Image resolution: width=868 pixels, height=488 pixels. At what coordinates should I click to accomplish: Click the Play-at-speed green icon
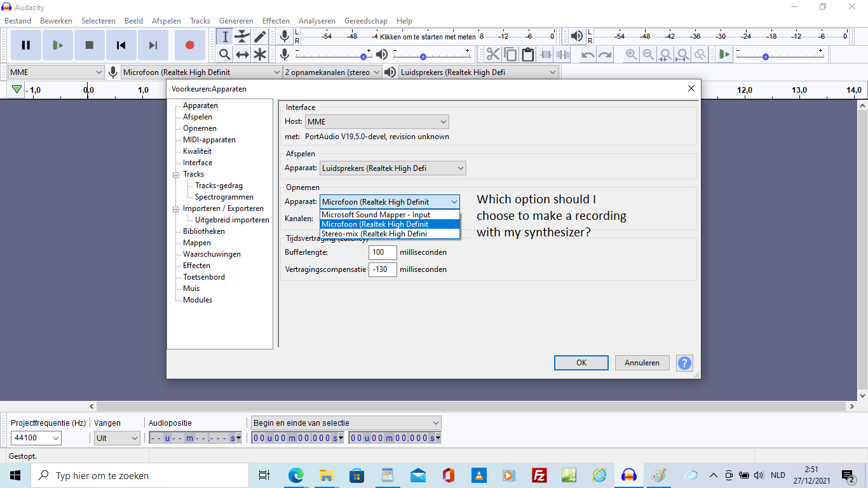[x=724, y=54]
